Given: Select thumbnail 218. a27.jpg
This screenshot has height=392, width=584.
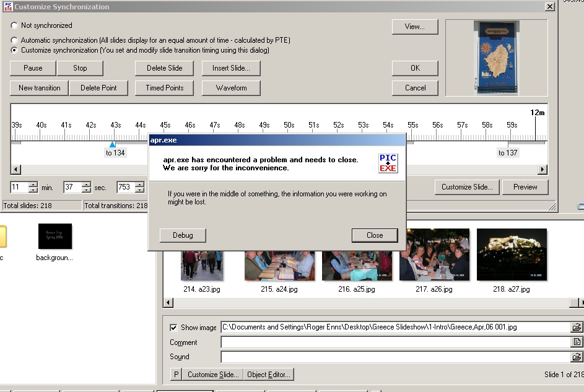Looking at the screenshot, I should pyautogui.click(x=512, y=255).
